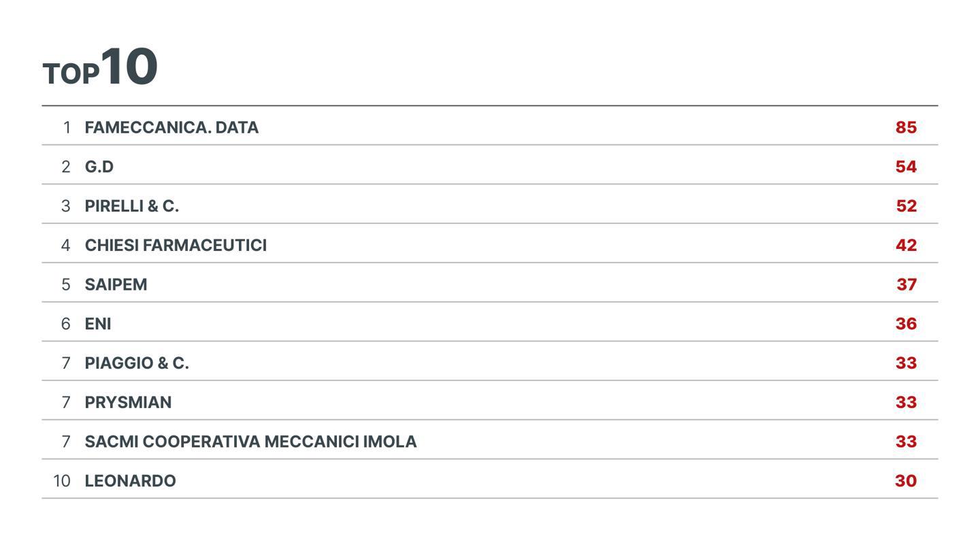Open the SAIPEM entry
980x534 pixels.
tap(116, 285)
